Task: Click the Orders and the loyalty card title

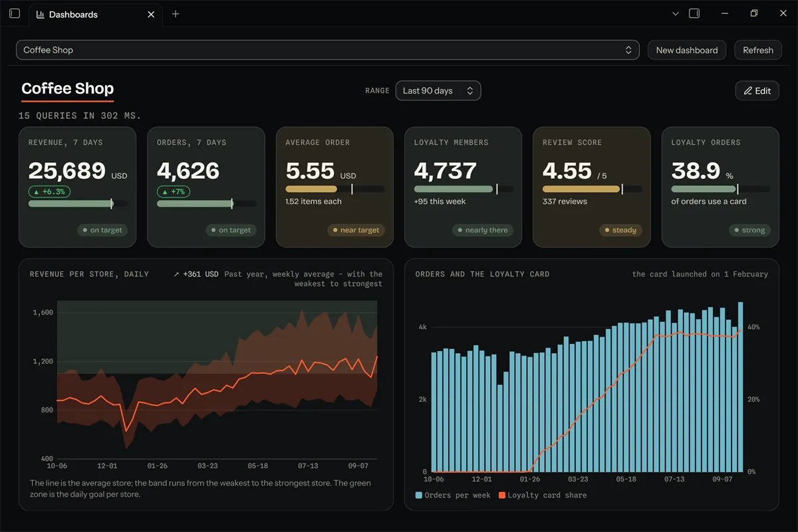Action: click(x=482, y=274)
